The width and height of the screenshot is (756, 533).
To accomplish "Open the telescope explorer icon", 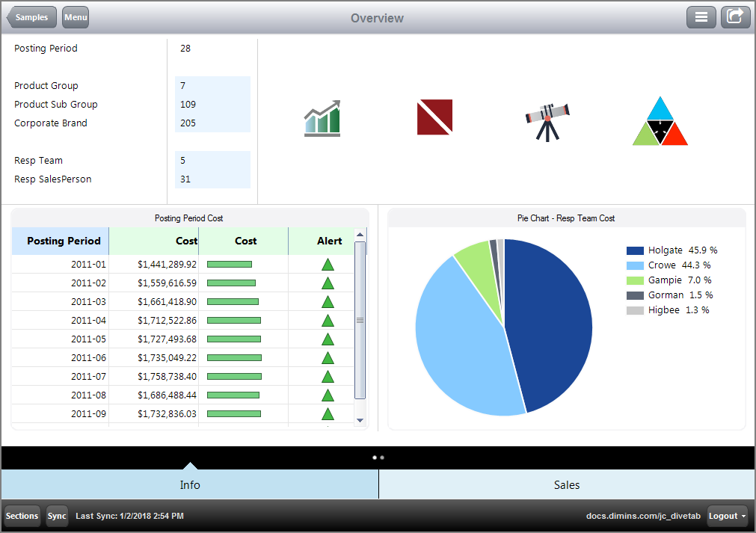I will tap(547, 117).
